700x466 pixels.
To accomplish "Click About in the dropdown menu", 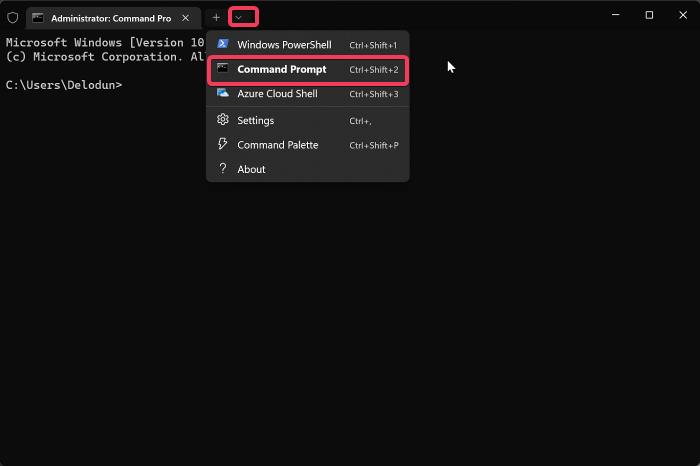I will [308, 169].
